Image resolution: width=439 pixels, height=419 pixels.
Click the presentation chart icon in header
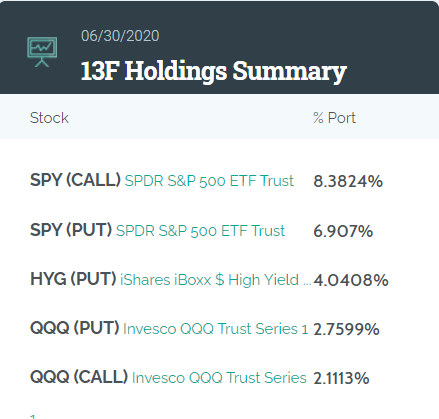point(42,52)
